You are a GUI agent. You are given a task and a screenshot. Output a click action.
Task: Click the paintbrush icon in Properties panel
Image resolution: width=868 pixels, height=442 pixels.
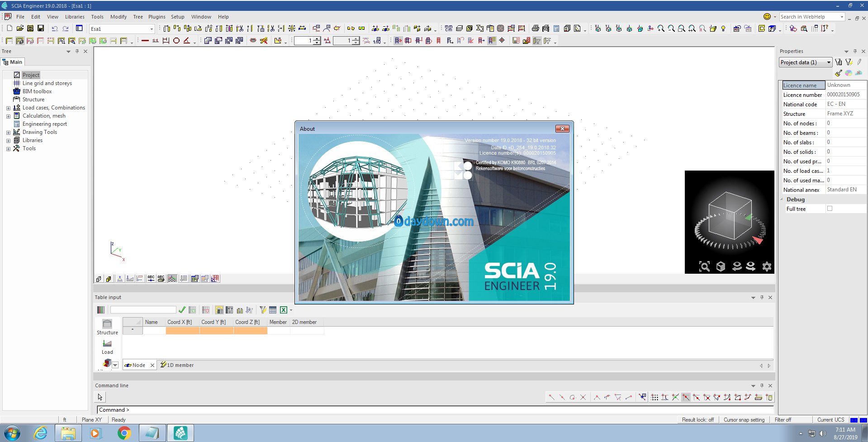tap(839, 73)
